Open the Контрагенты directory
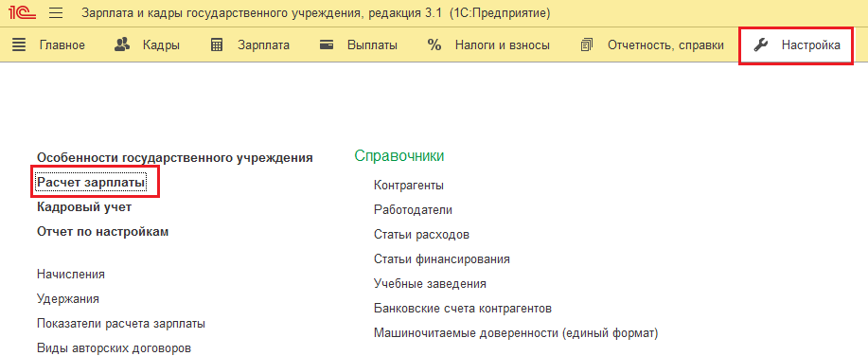The image size is (868, 356). pos(409,186)
